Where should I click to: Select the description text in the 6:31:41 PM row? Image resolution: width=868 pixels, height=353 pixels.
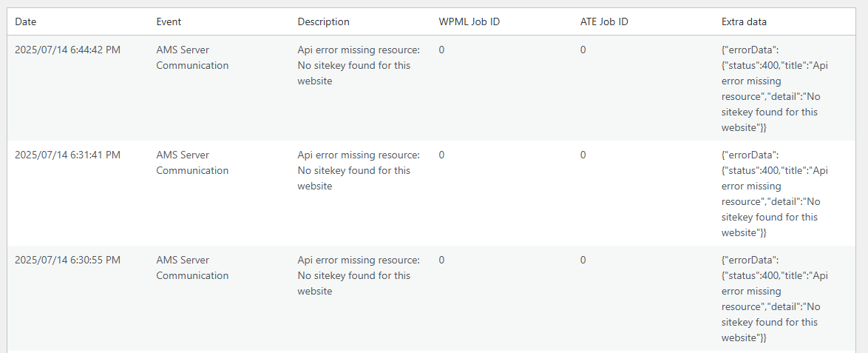click(358, 171)
